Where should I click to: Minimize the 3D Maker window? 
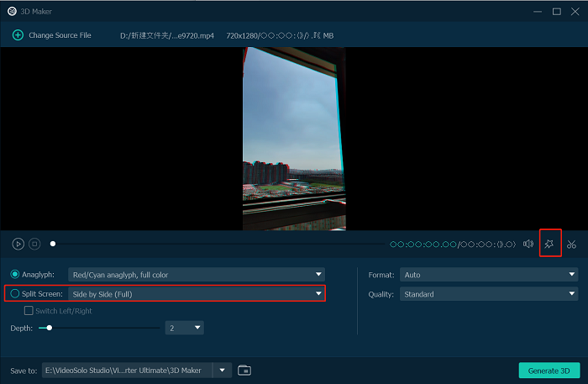pos(538,12)
